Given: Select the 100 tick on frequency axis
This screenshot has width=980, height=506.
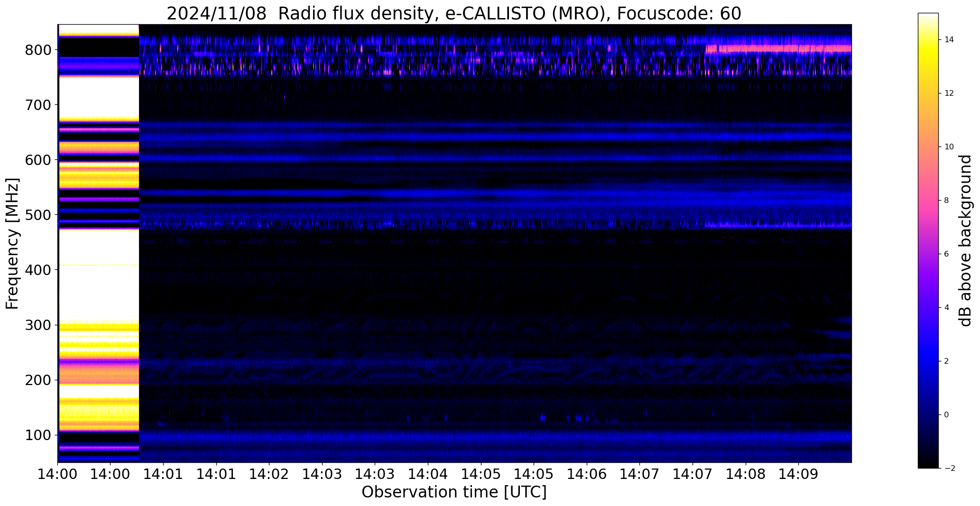Looking at the screenshot, I should coord(37,435).
